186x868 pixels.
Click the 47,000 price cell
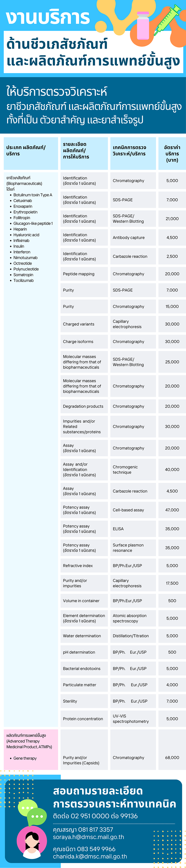[x=172, y=510]
